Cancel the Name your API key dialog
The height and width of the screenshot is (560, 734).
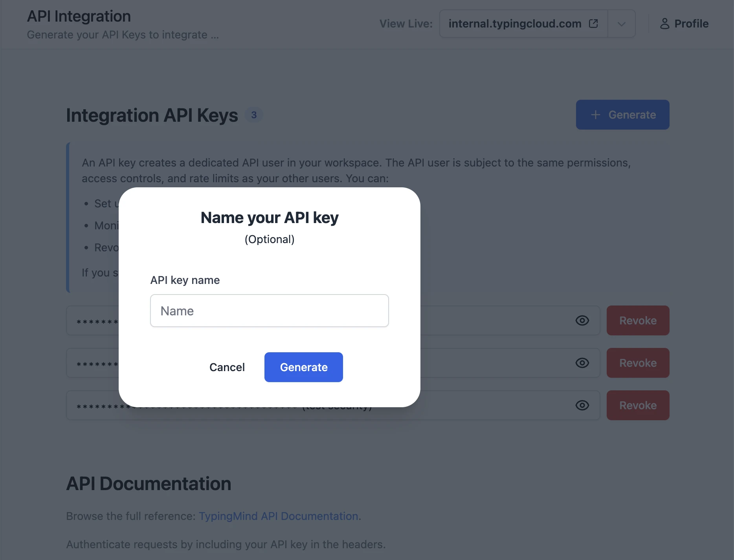227,367
